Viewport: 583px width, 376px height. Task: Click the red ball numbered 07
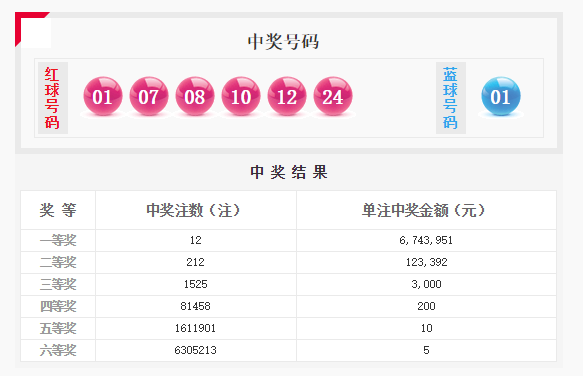(149, 96)
